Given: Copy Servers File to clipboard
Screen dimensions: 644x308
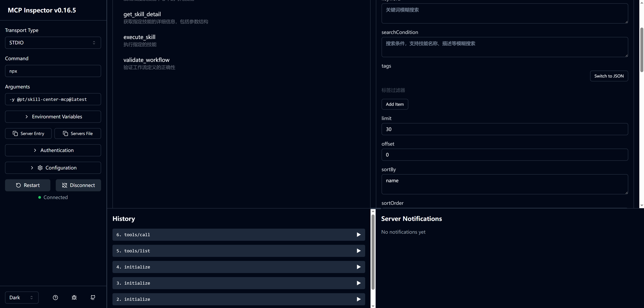Looking at the screenshot, I should [x=78, y=133].
